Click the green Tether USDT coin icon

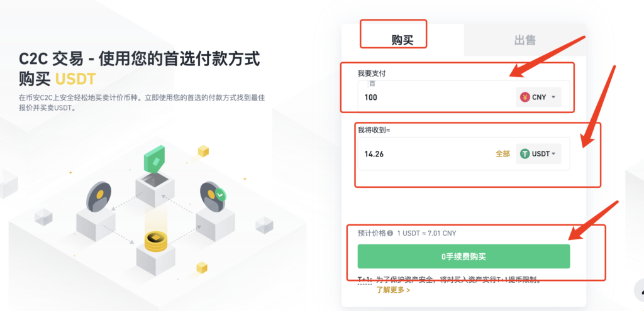[525, 154]
